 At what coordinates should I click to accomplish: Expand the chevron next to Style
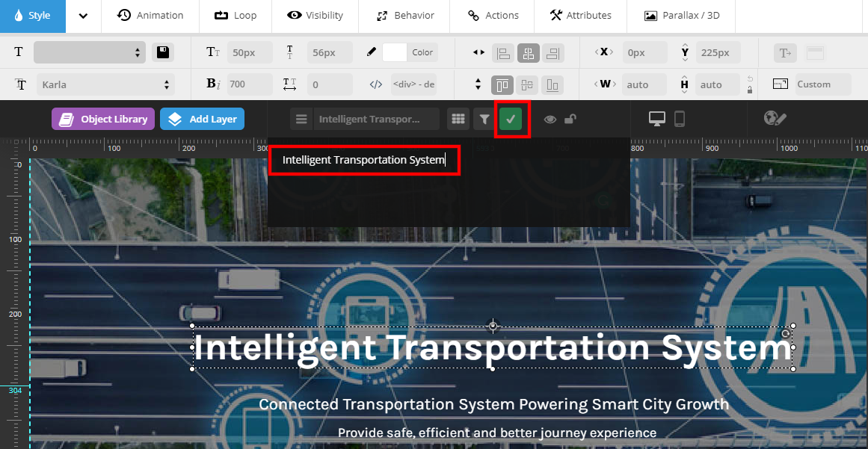point(83,16)
